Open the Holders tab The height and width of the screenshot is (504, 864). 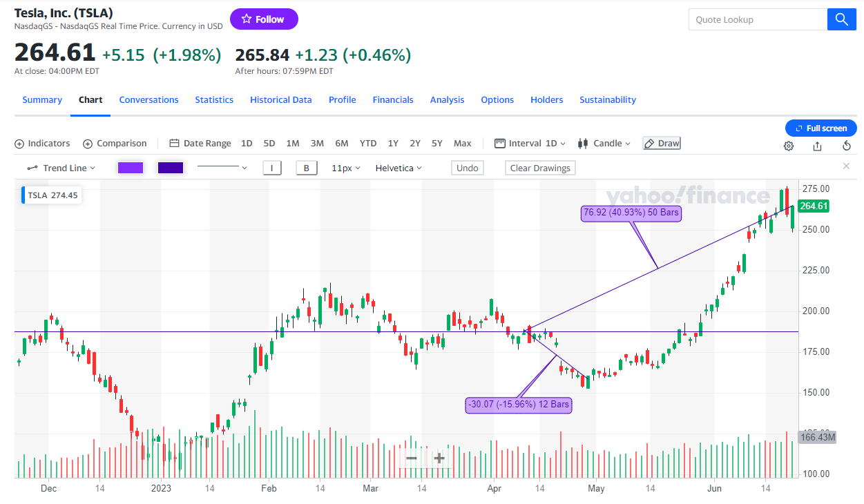pos(547,100)
